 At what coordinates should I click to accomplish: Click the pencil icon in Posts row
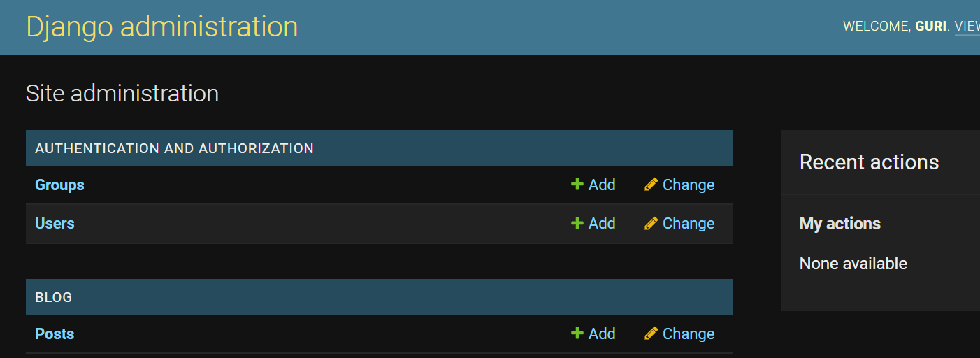(651, 334)
